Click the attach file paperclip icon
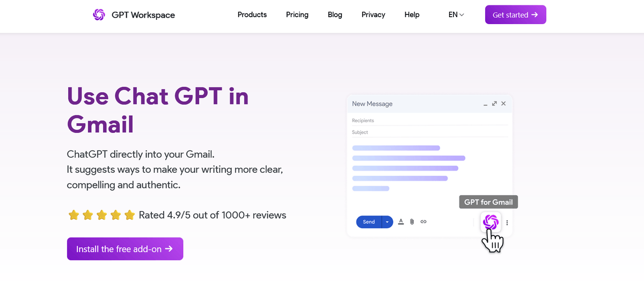 (x=412, y=221)
